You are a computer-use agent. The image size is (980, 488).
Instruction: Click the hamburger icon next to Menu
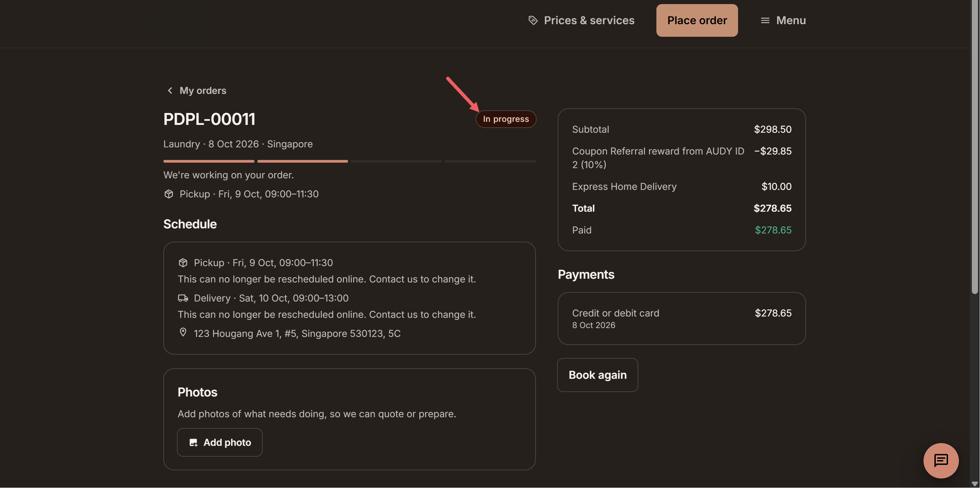coord(765,20)
